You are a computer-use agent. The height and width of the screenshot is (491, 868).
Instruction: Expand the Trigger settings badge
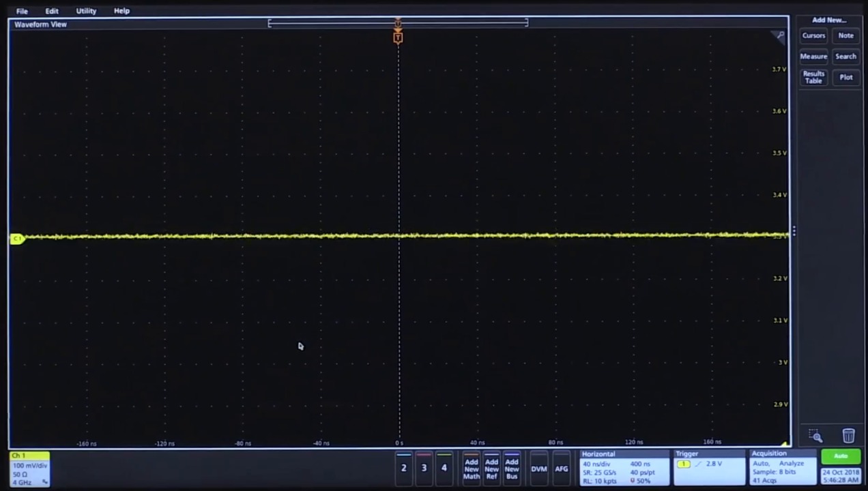click(x=708, y=468)
